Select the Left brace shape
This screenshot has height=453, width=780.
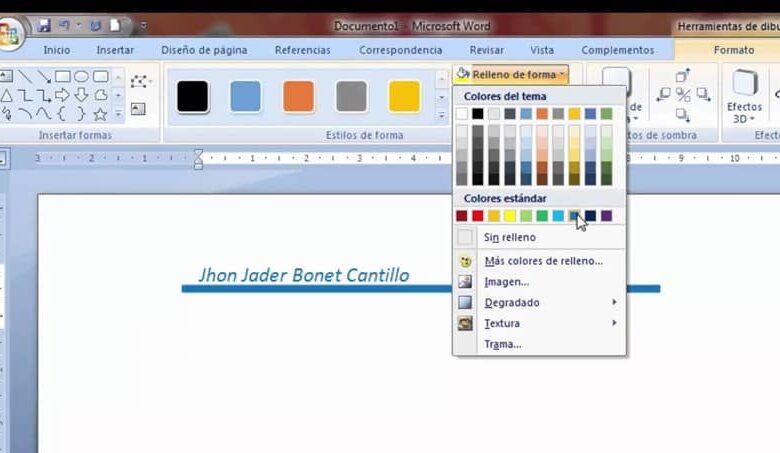pos(63,114)
